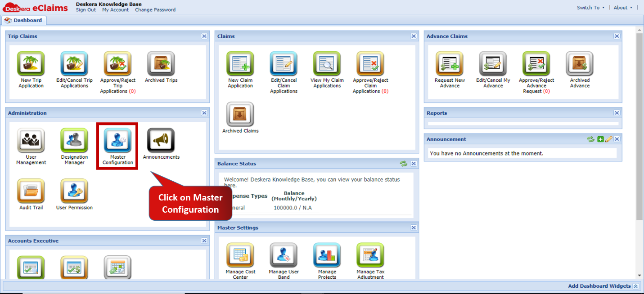Edit announcement with pencil icon
This screenshot has width=644, height=294.
[x=608, y=139]
